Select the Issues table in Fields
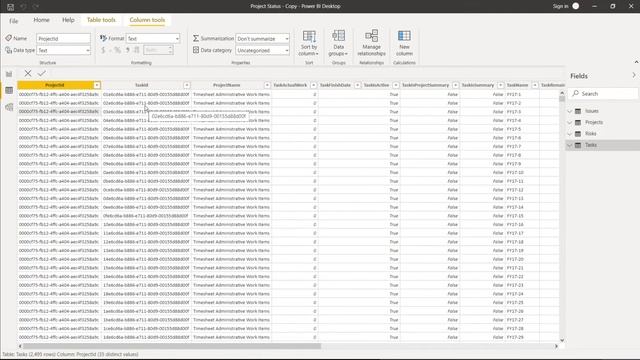 [x=591, y=111]
